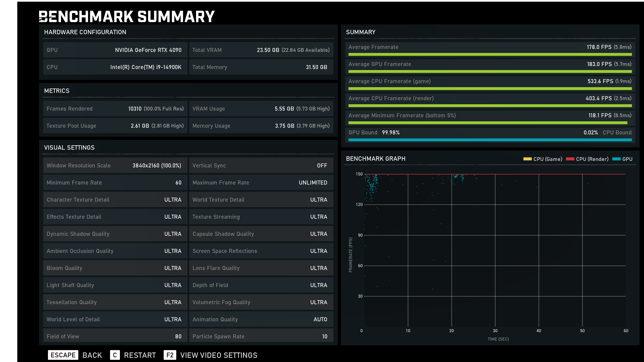This screenshot has height=362, width=644.
Task: Click the BENCHMARK SUMMARY title
Action: coord(127,16)
